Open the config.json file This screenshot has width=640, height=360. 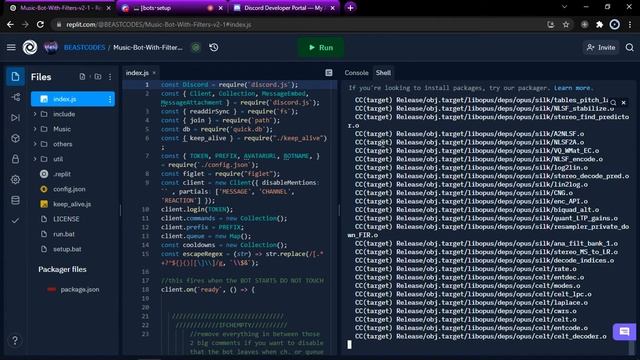tap(69, 189)
